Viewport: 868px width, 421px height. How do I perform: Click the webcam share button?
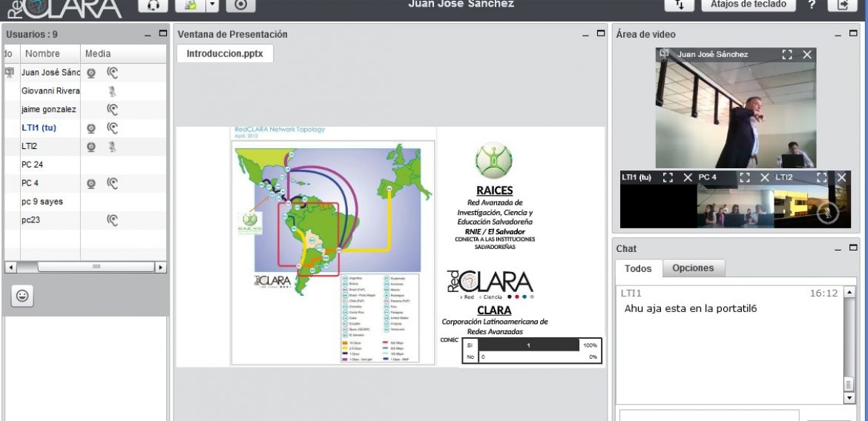191,5
